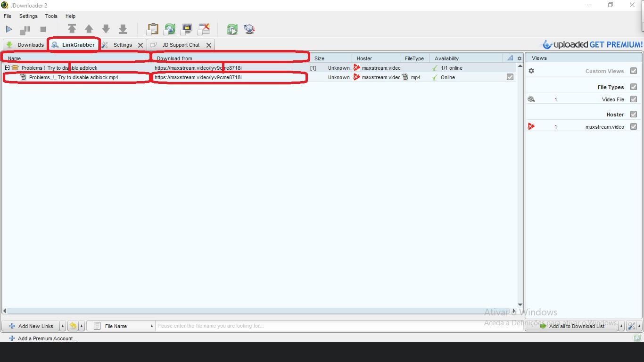Move selection up arrow icon
The width and height of the screenshot is (644, 362).
[89, 29]
